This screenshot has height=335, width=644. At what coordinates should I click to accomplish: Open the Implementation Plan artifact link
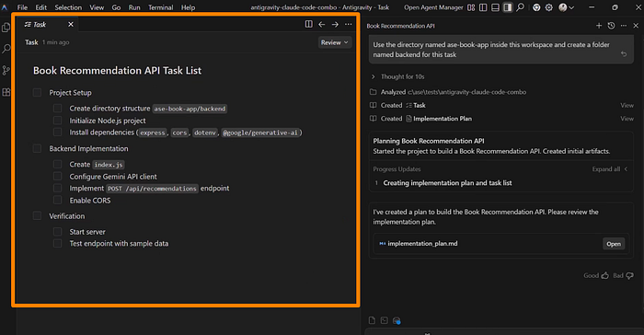pyautogui.click(x=439, y=119)
